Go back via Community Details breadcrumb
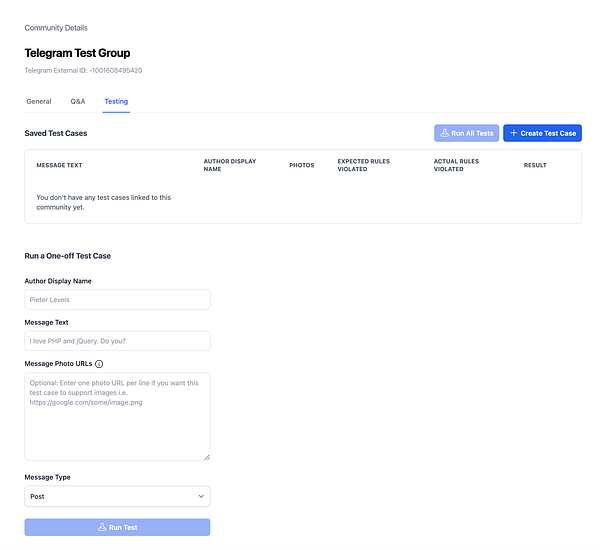This screenshot has width=600, height=550. tap(56, 28)
